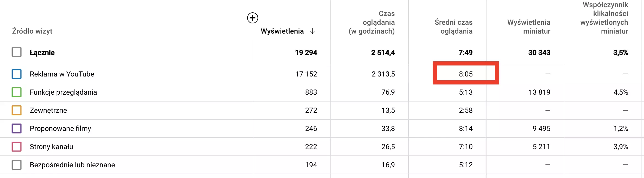Check the Bezpośrednie lub nieznane checkbox

click(x=17, y=165)
